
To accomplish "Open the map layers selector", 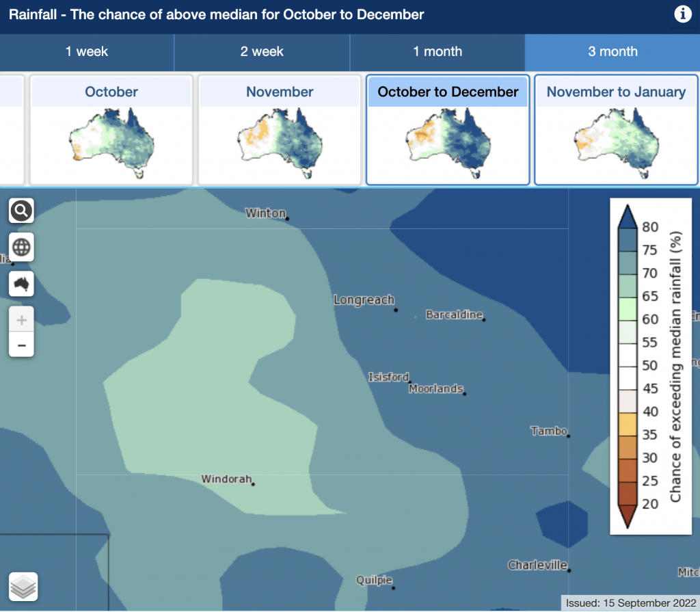I will point(25,587).
